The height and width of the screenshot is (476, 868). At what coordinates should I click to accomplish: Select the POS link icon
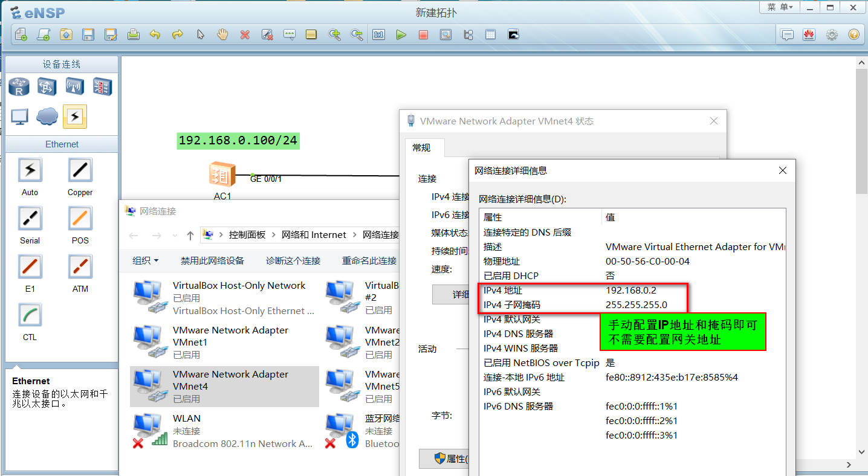(x=80, y=218)
